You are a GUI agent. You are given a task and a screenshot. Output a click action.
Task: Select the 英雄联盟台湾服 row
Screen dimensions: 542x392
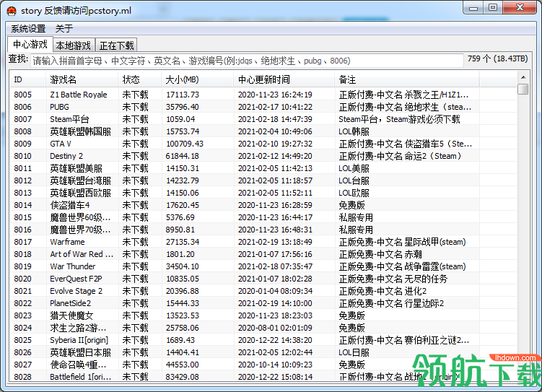pyautogui.click(x=263, y=180)
